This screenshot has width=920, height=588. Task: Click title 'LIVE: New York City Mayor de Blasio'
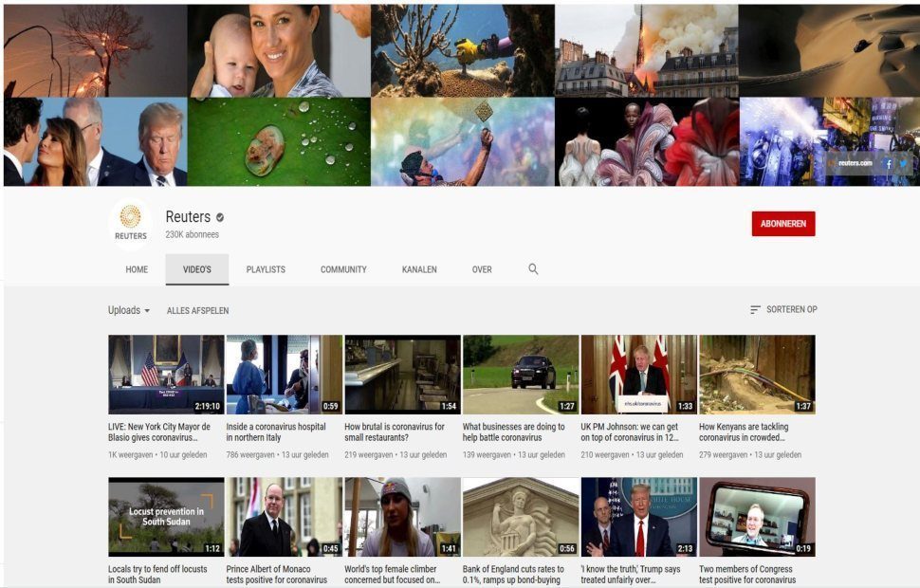159,432
